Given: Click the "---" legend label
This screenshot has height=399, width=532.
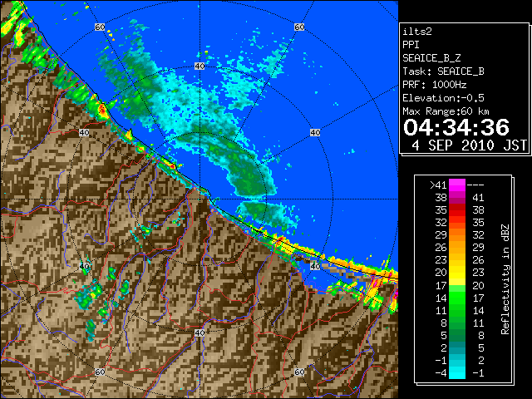Looking at the screenshot, I should click(x=475, y=185).
